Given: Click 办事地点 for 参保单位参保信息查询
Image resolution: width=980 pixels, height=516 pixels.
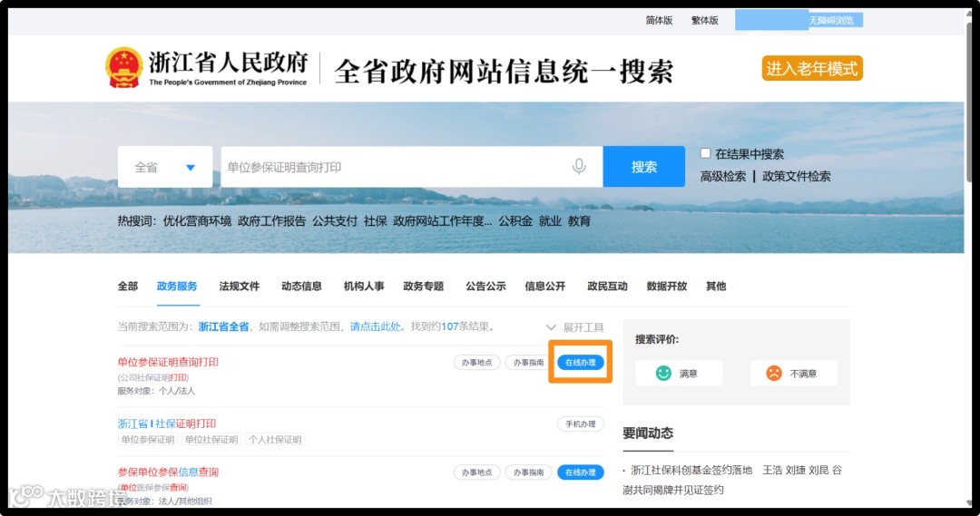Looking at the screenshot, I should click(477, 472).
